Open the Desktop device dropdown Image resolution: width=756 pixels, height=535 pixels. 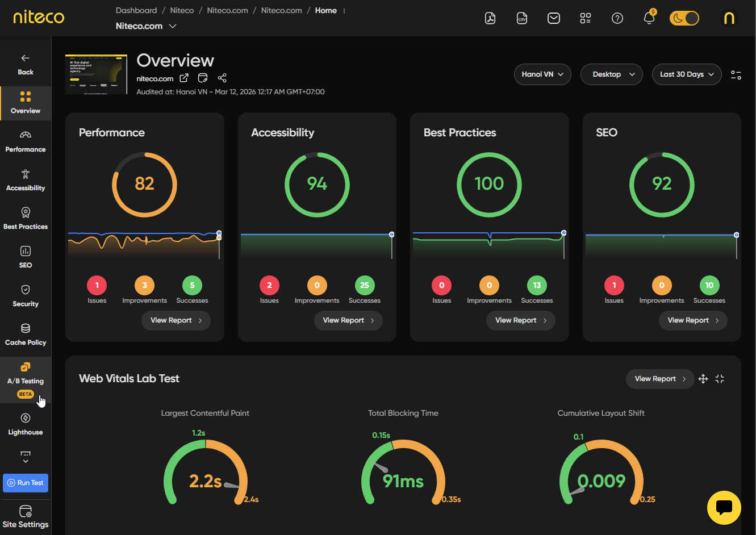(x=612, y=74)
